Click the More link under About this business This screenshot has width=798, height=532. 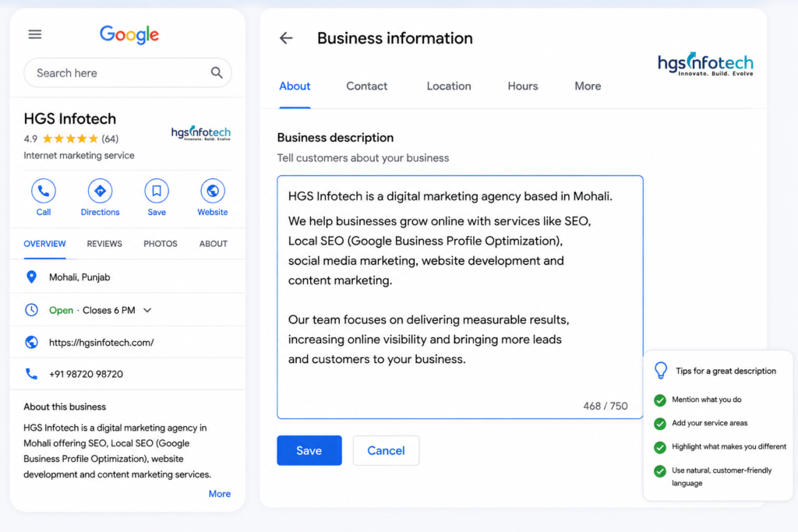[219, 494]
